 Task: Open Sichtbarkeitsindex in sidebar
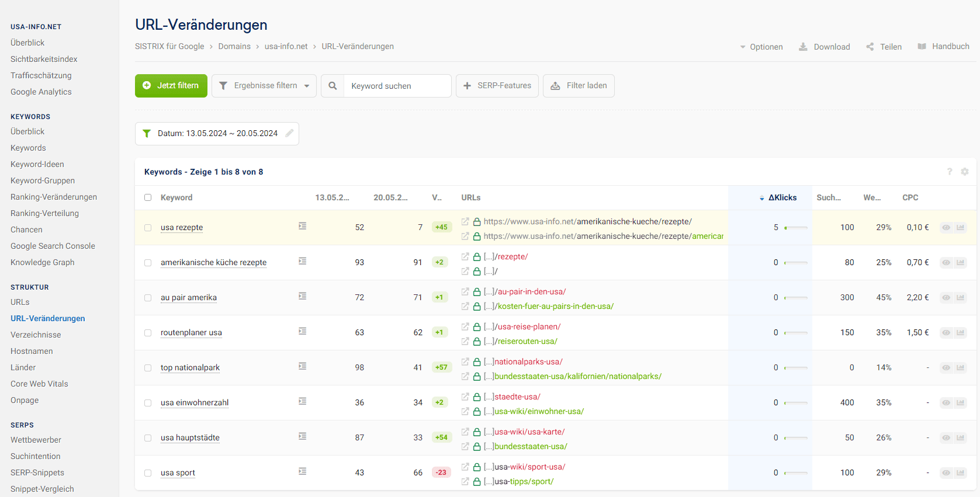click(x=44, y=59)
